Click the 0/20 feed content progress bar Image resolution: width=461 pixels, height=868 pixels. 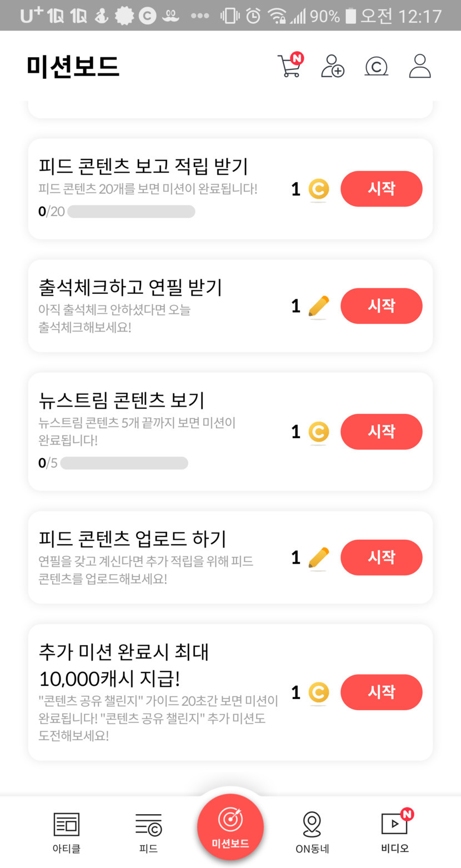pos(131,212)
